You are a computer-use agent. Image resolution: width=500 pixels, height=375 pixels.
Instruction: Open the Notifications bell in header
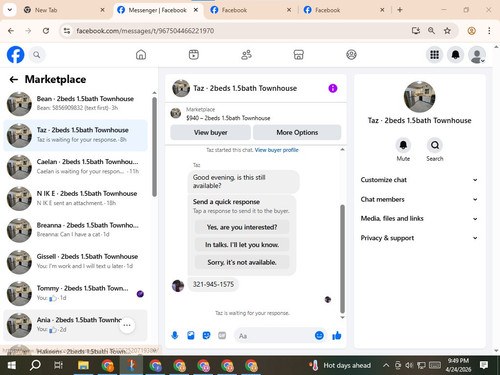[x=456, y=55]
